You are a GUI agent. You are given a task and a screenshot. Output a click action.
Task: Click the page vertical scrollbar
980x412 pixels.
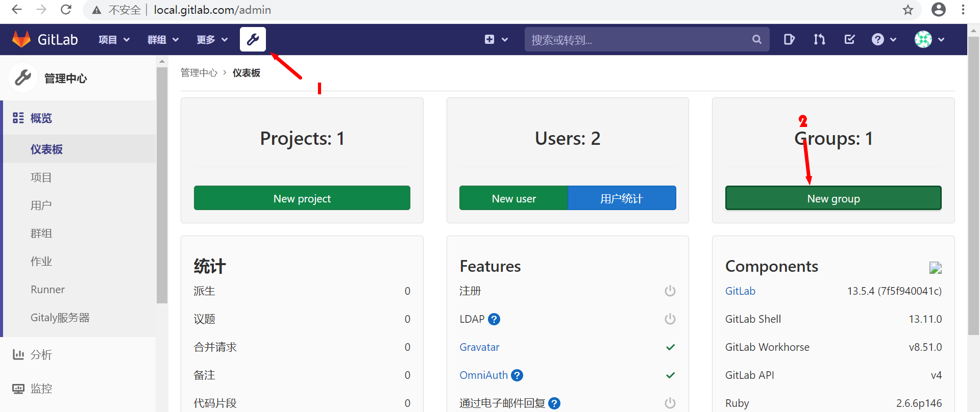(973, 186)
